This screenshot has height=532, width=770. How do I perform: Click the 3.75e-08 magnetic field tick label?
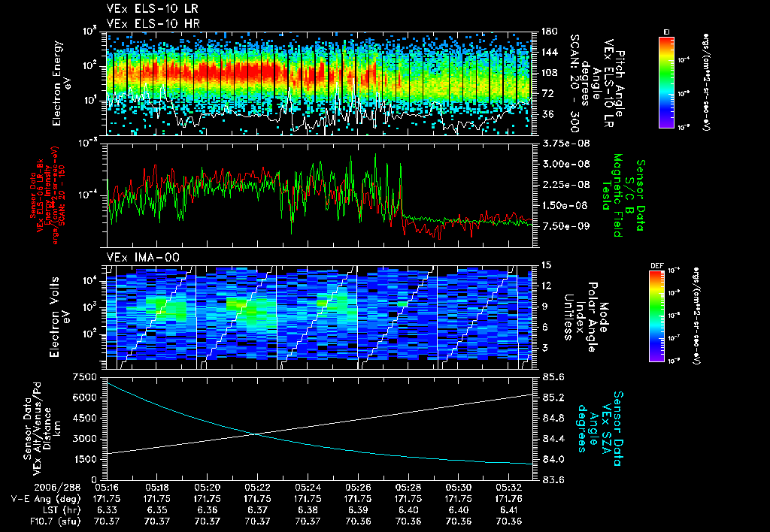coord(565,144)
